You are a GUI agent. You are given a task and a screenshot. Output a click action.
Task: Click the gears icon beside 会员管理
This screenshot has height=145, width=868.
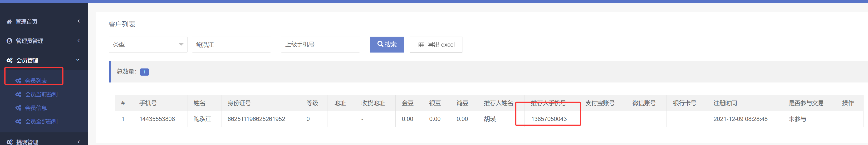(10, 60)
